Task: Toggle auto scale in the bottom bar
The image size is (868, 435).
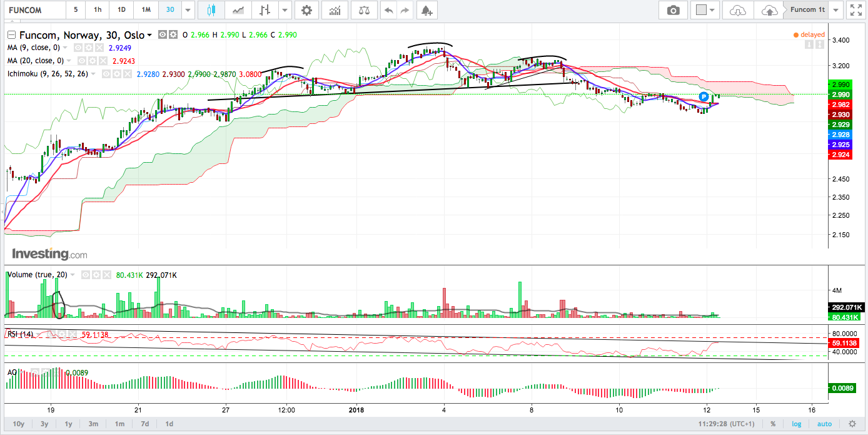Action: point(824,424)
